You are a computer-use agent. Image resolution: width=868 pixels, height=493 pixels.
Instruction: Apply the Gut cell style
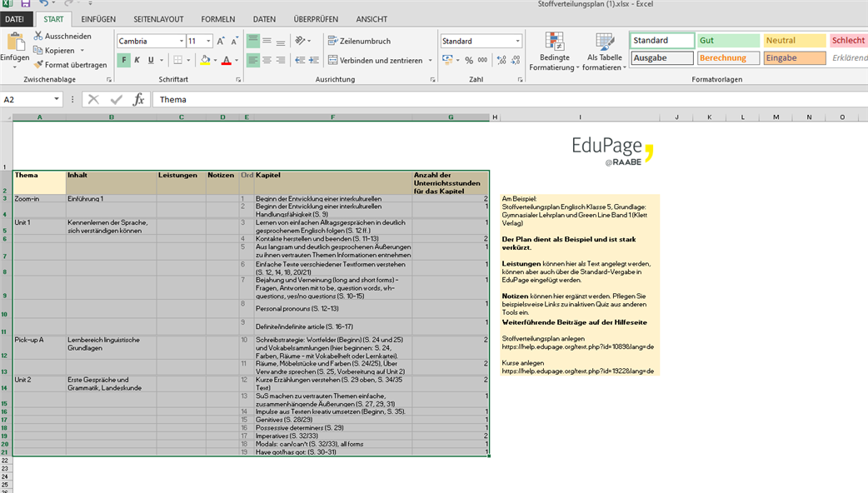pyautogui.click(x=728, y=41)
